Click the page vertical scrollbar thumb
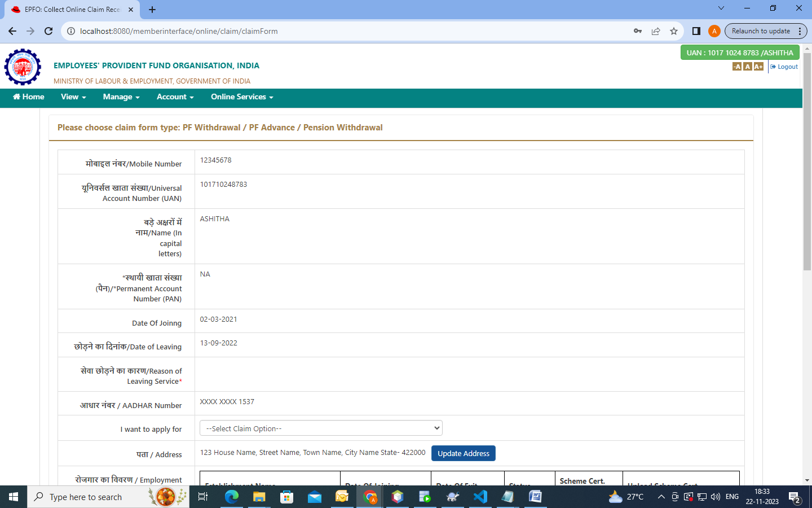Screen dimensions: 812x508 coord(807,161)
